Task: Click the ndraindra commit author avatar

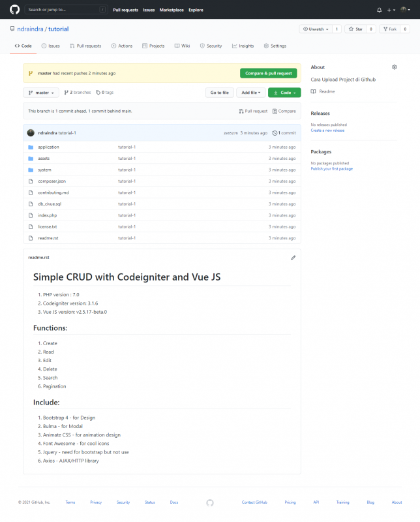Action: pyautogui.click(x=31, y=132)
